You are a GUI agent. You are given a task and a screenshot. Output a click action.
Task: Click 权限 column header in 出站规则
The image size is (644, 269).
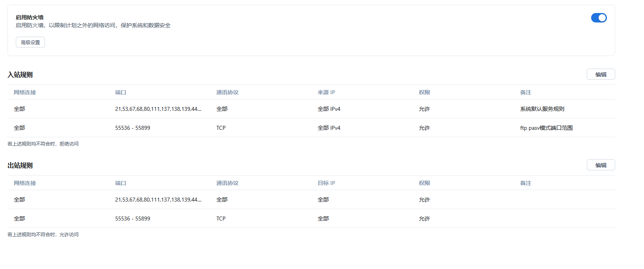coord(424,183)
